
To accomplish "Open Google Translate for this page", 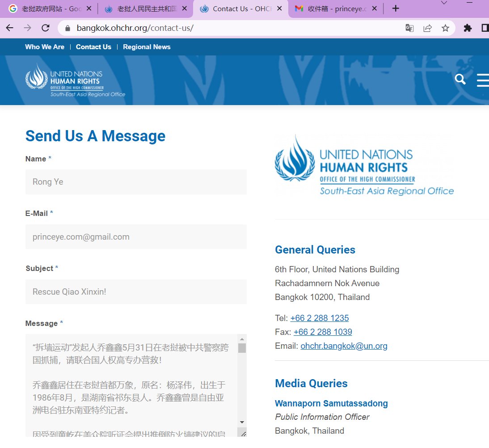I will tap(409, 28).
